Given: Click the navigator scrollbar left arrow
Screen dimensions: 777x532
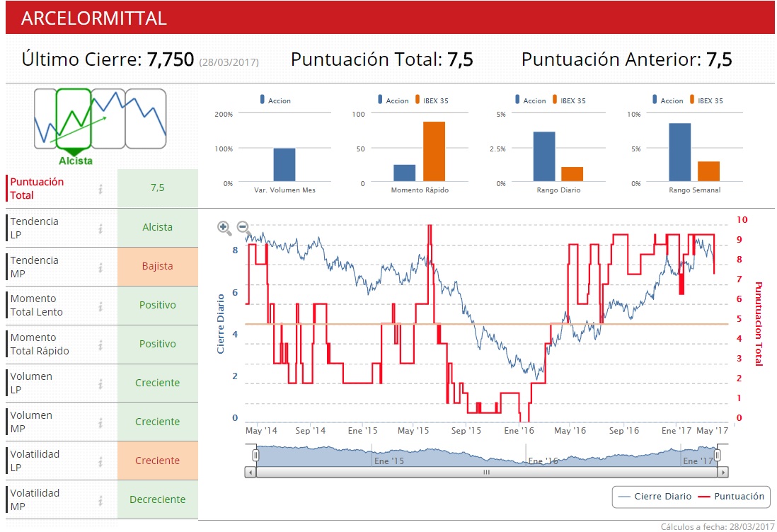Looking at the screenshot, I should click(x=251, y=473).
